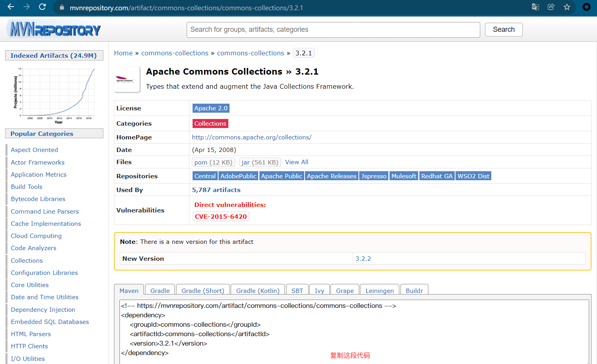Click the Apache Commons artifact logo thumbnail
The image size is (597, 364).
point(127,79)
